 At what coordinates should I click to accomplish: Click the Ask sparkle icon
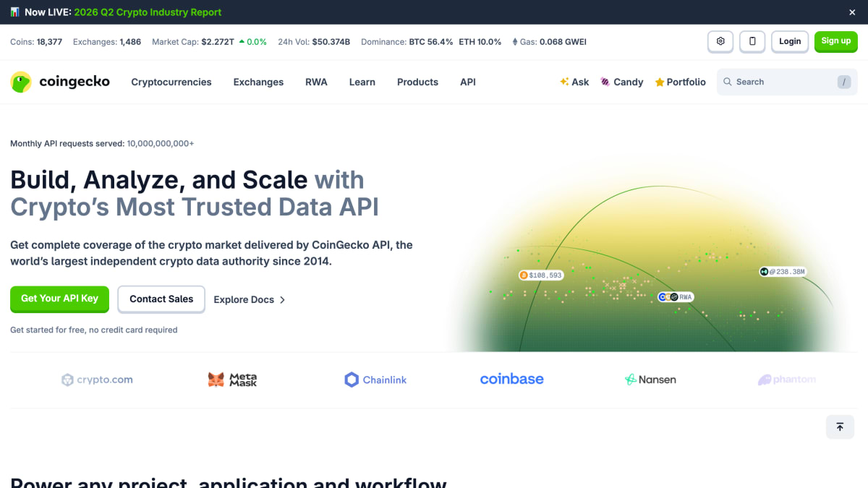click(x=564, y=82)
